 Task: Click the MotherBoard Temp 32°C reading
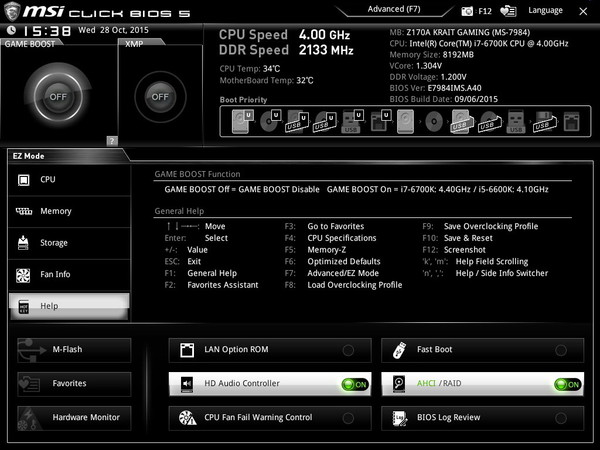tap(266, 81)
